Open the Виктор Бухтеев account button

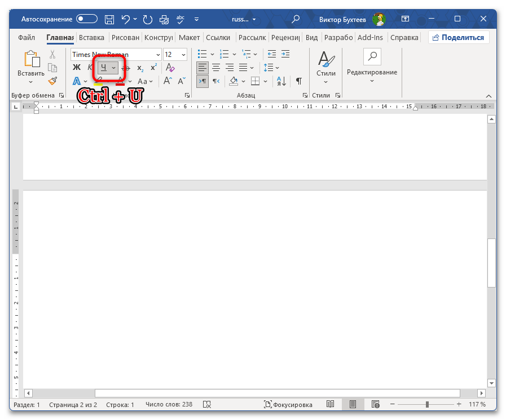coord(353,19)
